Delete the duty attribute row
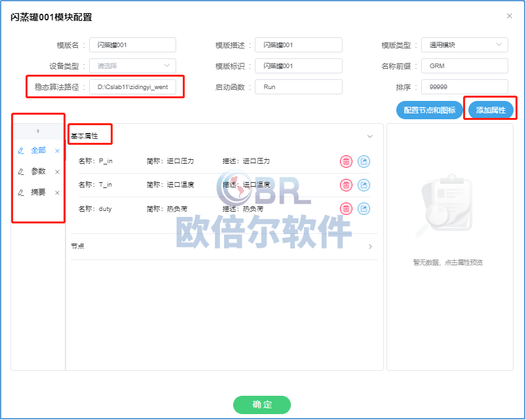 click(346, 208)
